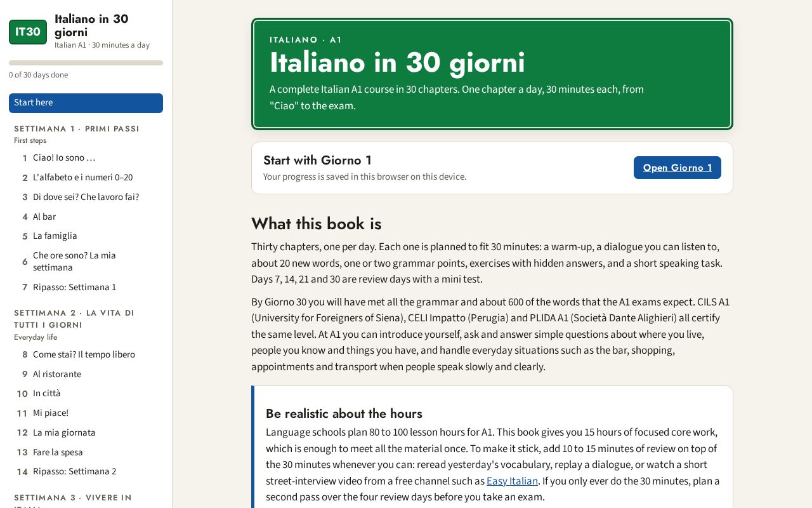Go to chapter 14 Ripasso: Settimana 2
This screenshot has height=508, width=812.
(x=86, y=472)
